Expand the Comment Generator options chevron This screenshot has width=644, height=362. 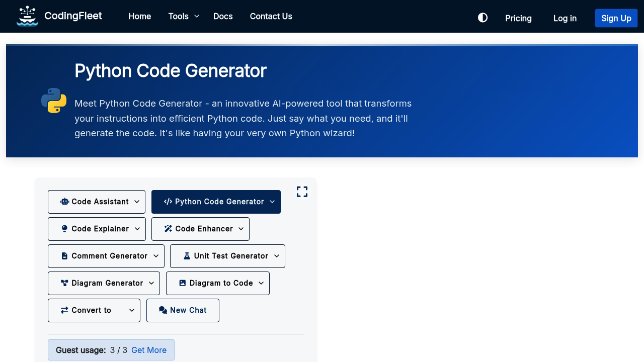pyautogui.click(x=156, y=256)
